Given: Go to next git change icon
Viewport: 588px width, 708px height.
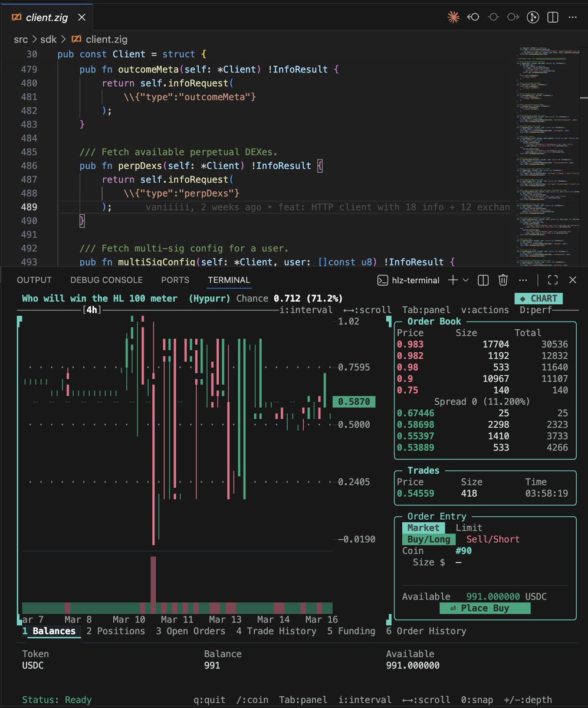Looking at the screenshot, I should 513,17.
